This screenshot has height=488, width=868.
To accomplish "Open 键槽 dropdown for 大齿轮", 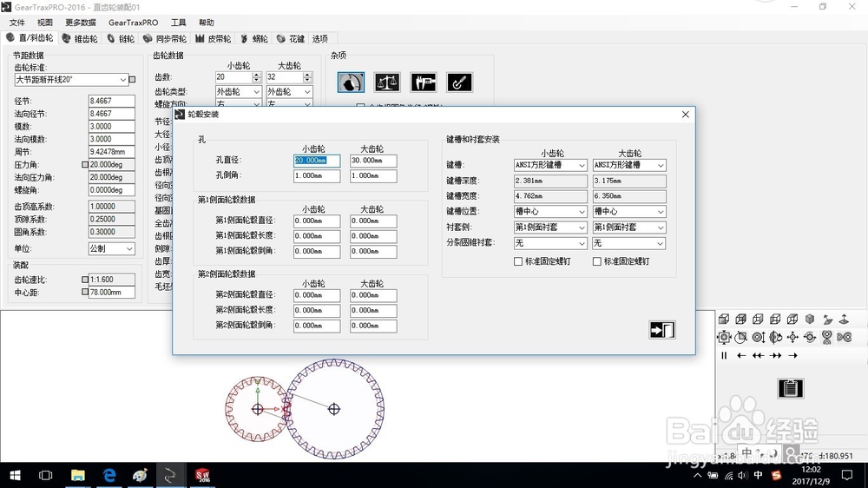I will 628,165.
